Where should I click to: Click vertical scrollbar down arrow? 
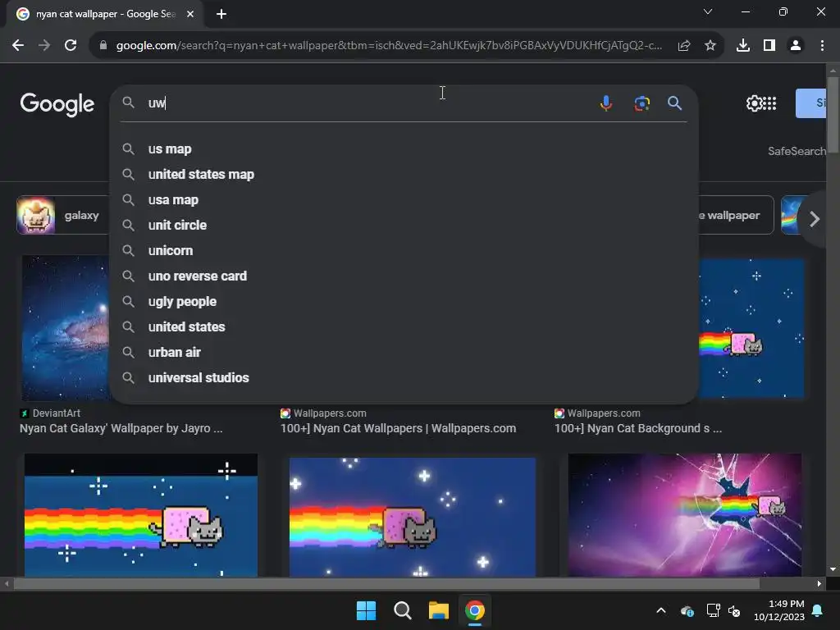tap(833, 569)
